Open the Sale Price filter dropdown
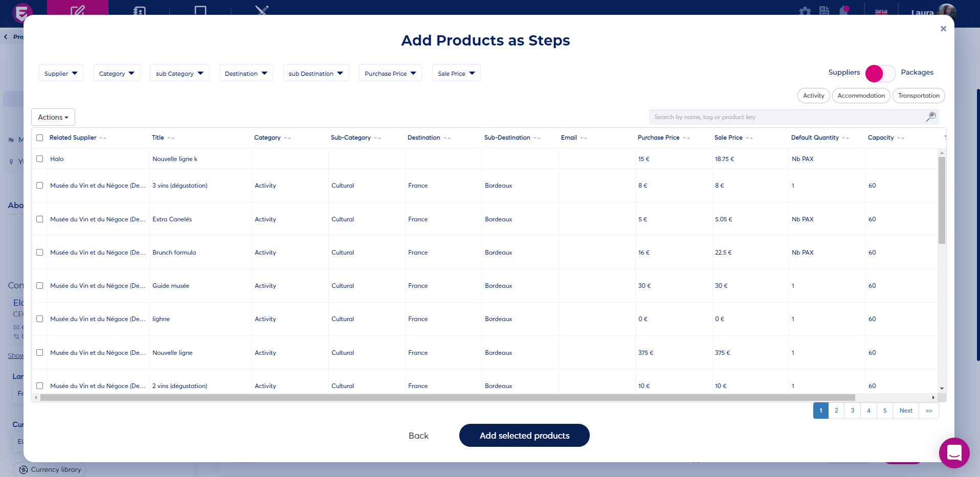This screenshot has width=980, height=477. [x=456, y=73]
